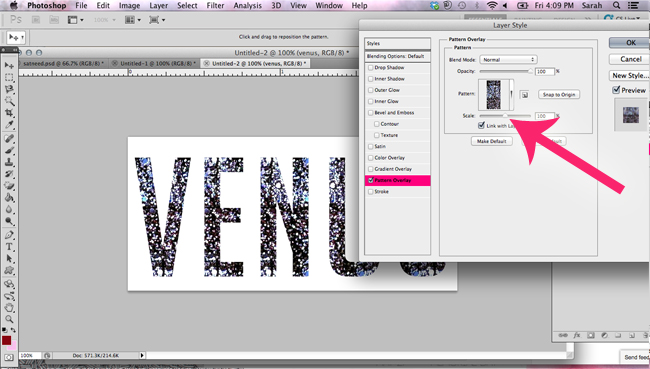Open the Image menu
Screen dimensions: 650x369
(x=129, y=5)
